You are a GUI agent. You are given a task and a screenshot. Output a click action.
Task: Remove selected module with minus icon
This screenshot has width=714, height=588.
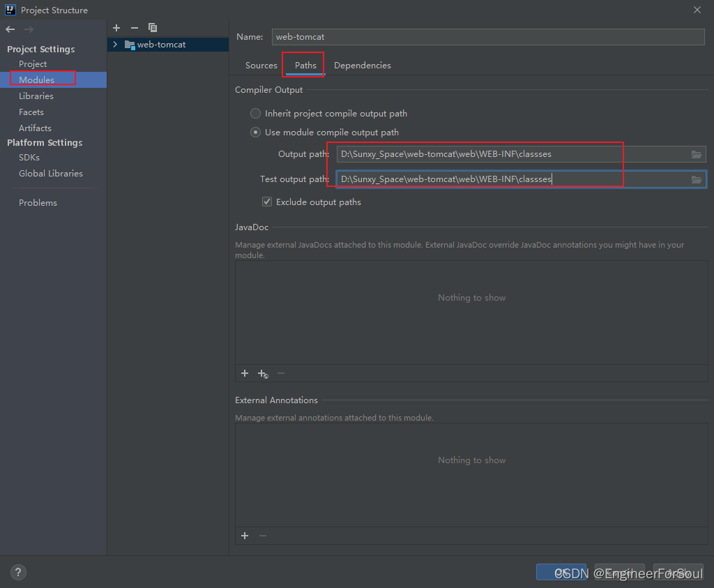(135, 28)
